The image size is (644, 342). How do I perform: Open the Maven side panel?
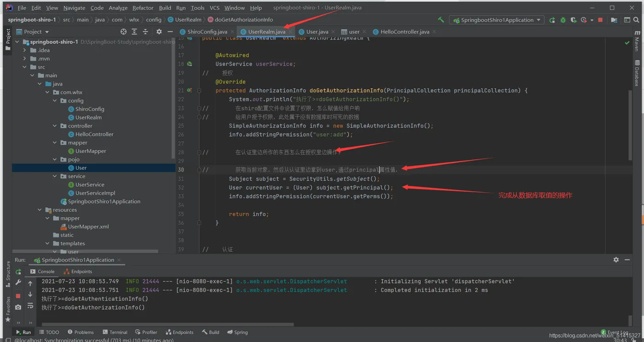(x=637, y=41)
